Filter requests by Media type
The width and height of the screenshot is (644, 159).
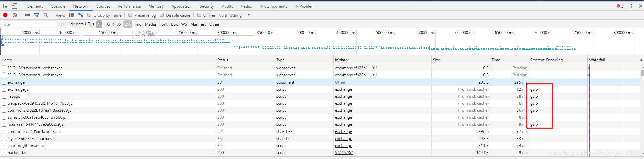point(150,24)
